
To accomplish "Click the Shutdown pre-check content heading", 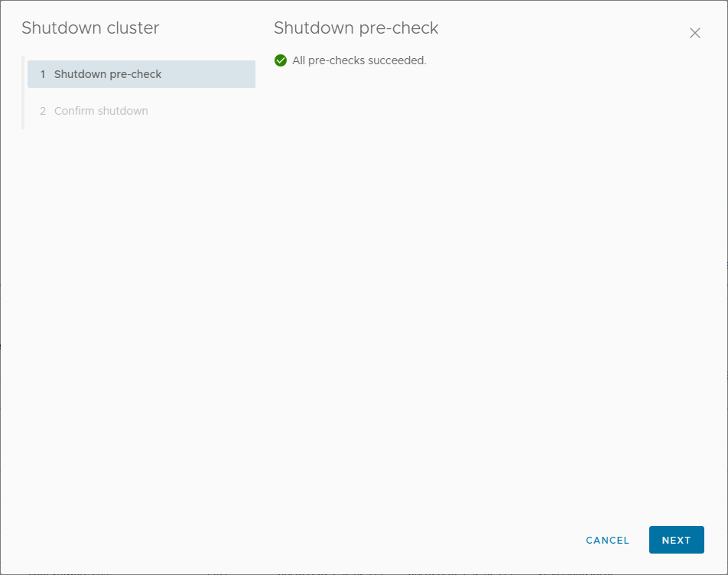I will pyautogui.click(x=356, y=28).
